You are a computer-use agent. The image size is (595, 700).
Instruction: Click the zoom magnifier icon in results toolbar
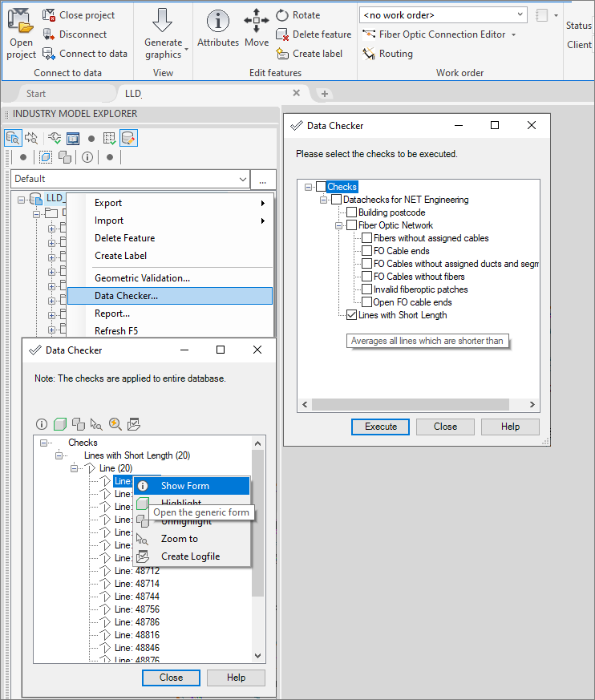pos(115,424)
